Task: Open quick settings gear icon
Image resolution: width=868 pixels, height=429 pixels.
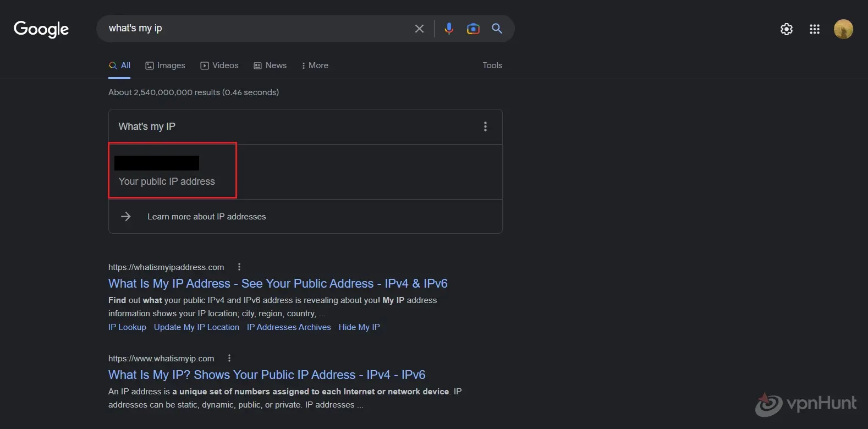Action: pos(787,29)
